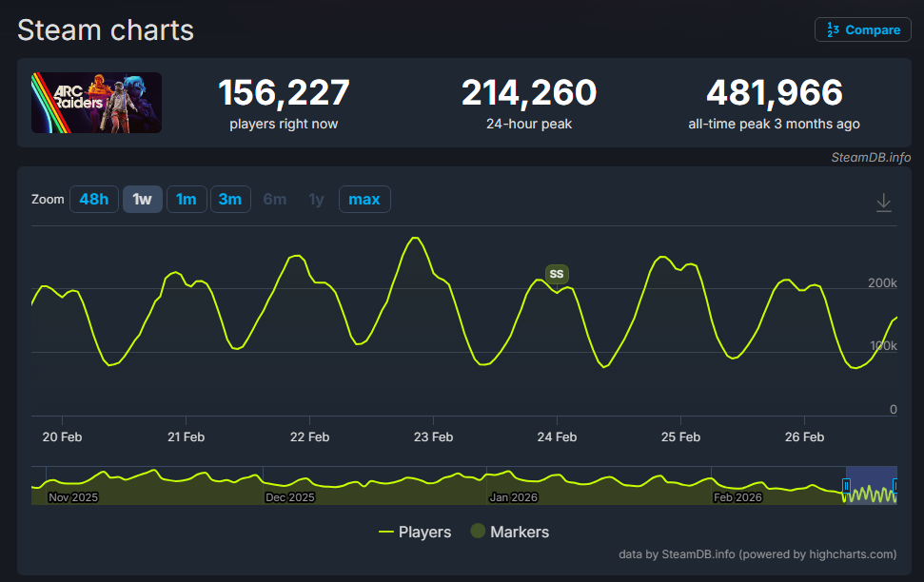The width and height of the screenshot is (924, 582).
Task: Click Jan 2026 in the navigator
Action: coord(513,497)
